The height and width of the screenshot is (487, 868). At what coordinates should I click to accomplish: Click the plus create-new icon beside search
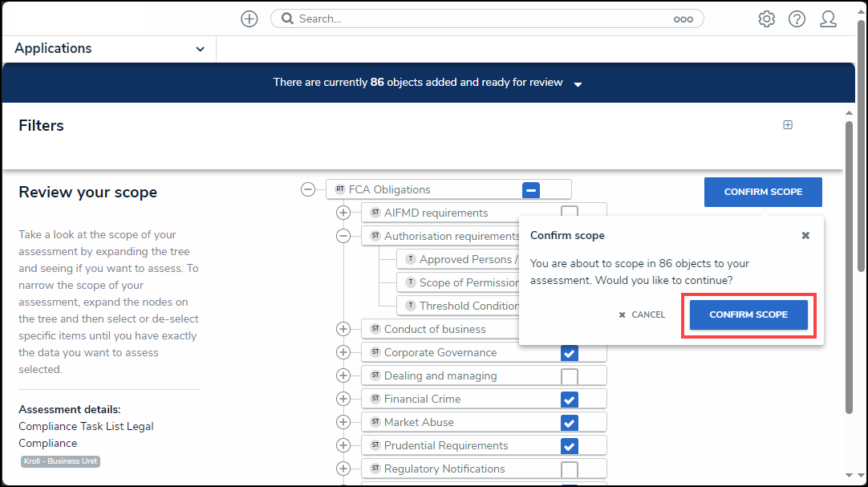tap(249, 18)
